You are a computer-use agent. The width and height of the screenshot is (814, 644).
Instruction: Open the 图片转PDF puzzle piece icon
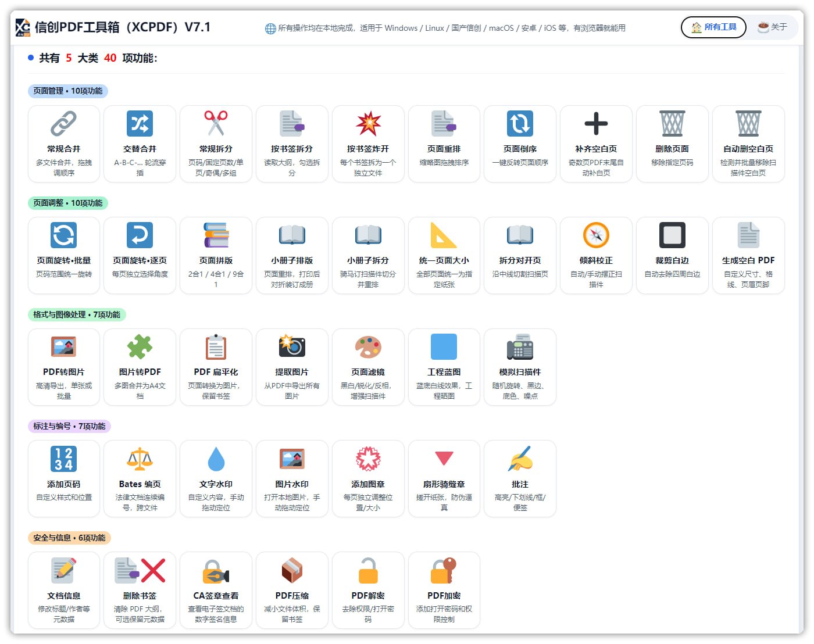click(140, 347)
